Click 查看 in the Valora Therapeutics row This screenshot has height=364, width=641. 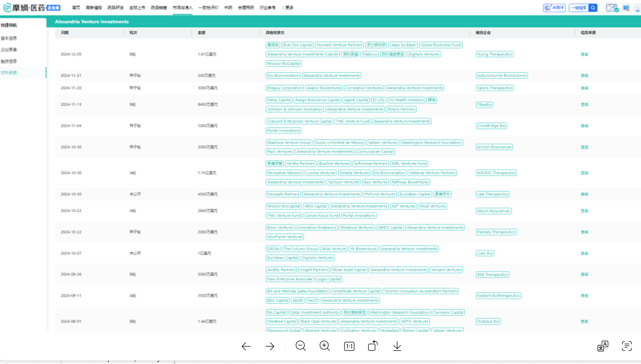pos(584,88)
